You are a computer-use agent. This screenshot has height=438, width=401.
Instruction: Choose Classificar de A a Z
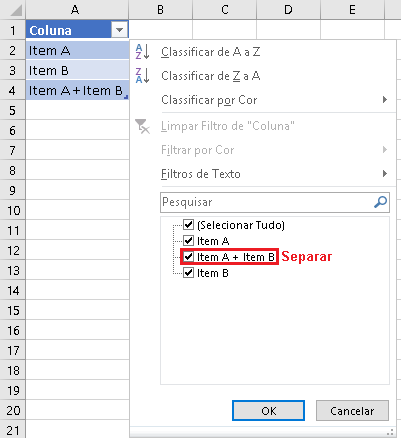tap(210, 52)
